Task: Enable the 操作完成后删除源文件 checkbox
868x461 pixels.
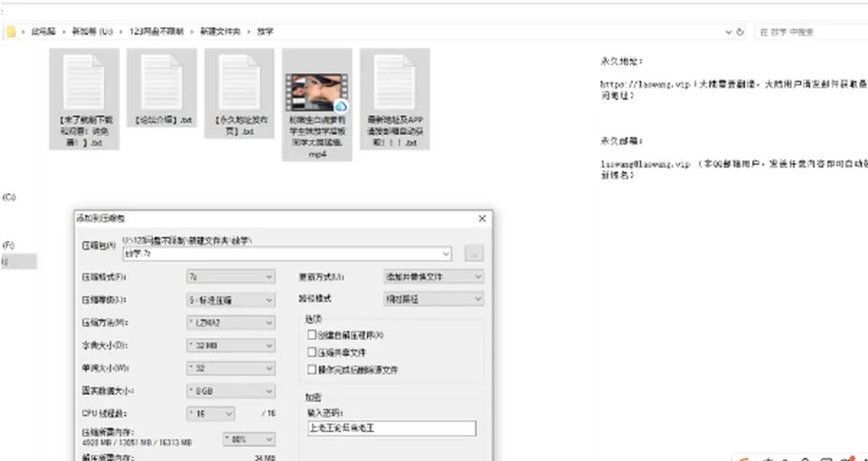Action: pyautogui.click(x=312, y=369)
